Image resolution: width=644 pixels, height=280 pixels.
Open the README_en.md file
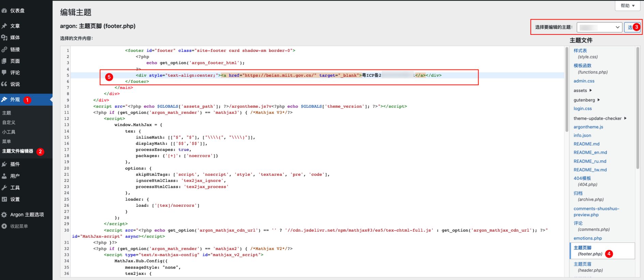coord(590,153)
